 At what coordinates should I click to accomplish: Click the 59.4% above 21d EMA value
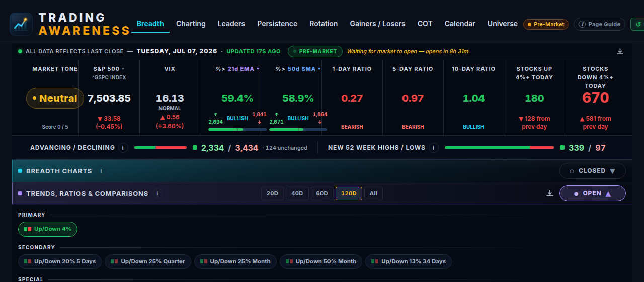coord(237,98)
